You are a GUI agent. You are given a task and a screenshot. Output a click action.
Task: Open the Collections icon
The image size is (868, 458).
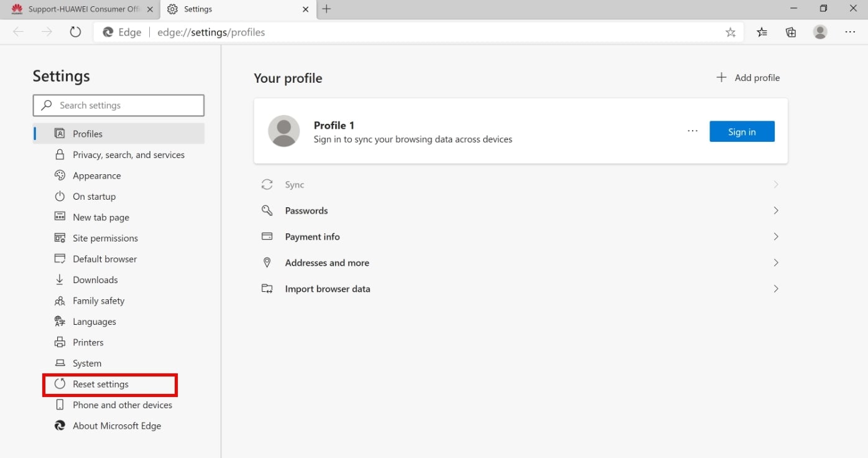coord(791,32)
